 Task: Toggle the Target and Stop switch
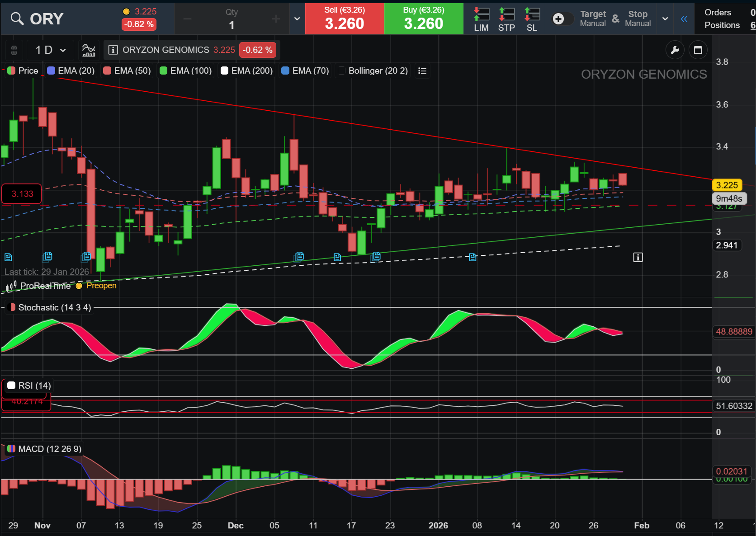562,19
